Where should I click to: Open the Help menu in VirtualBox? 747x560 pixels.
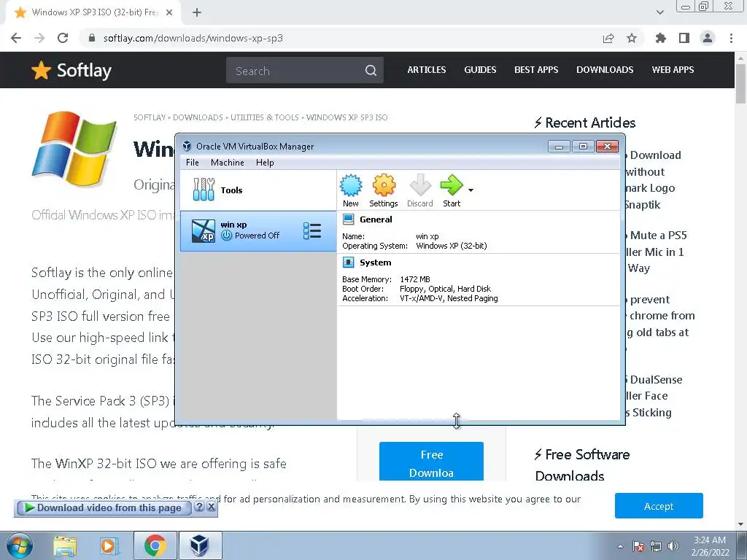265,163
